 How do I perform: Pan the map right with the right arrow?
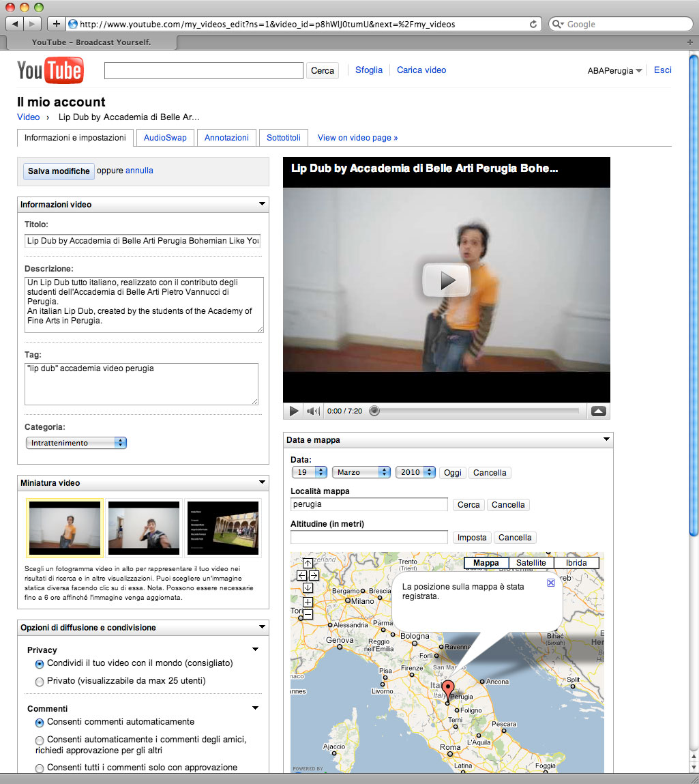point(314,575)
